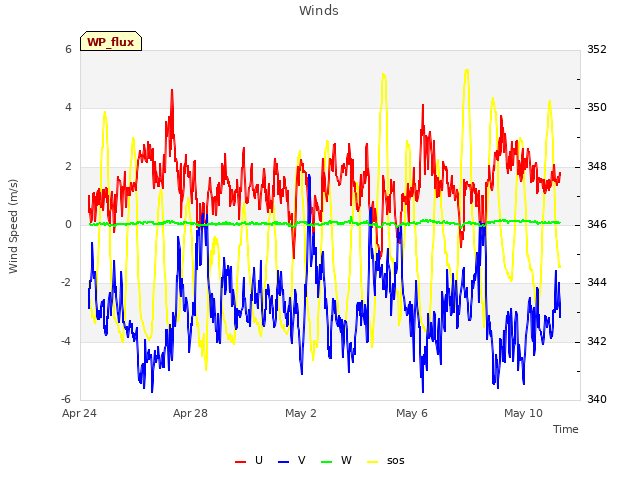640x480 pixels.
Task: Select the Apr 28 x-axis label
Action: 190,413
